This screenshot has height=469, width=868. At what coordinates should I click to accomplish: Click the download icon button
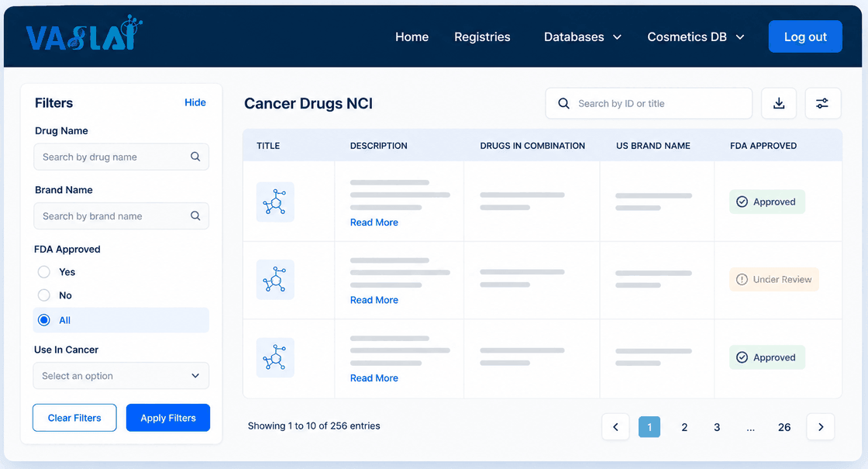(779, 104)
